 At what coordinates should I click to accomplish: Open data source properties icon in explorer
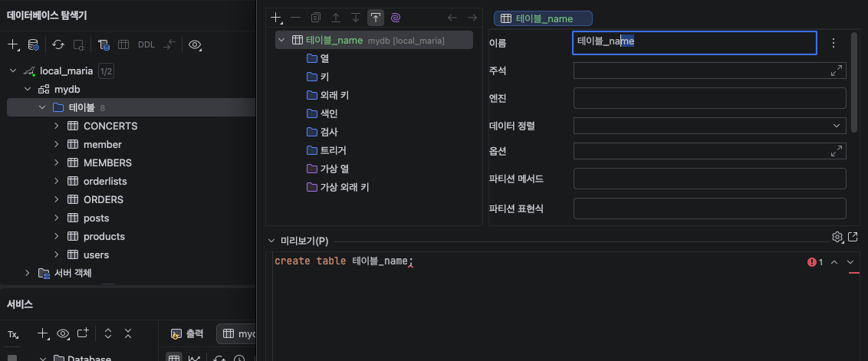33,45
